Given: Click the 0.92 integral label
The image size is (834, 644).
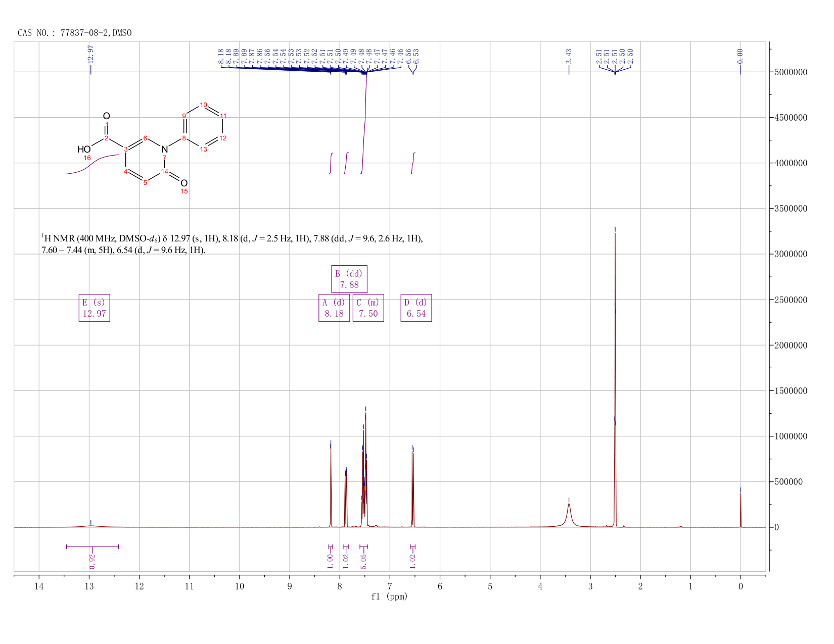Looking at the screenshot, I should (92, 561).
